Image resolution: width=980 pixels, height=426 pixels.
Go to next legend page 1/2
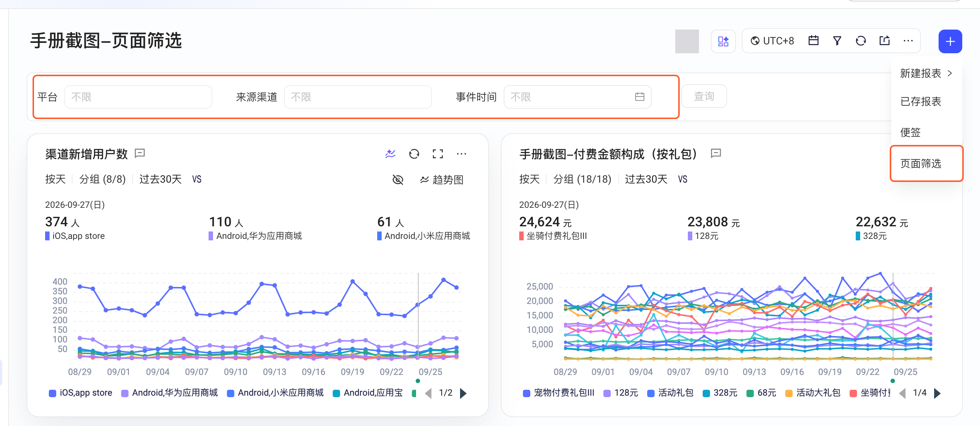click(463, 393)
